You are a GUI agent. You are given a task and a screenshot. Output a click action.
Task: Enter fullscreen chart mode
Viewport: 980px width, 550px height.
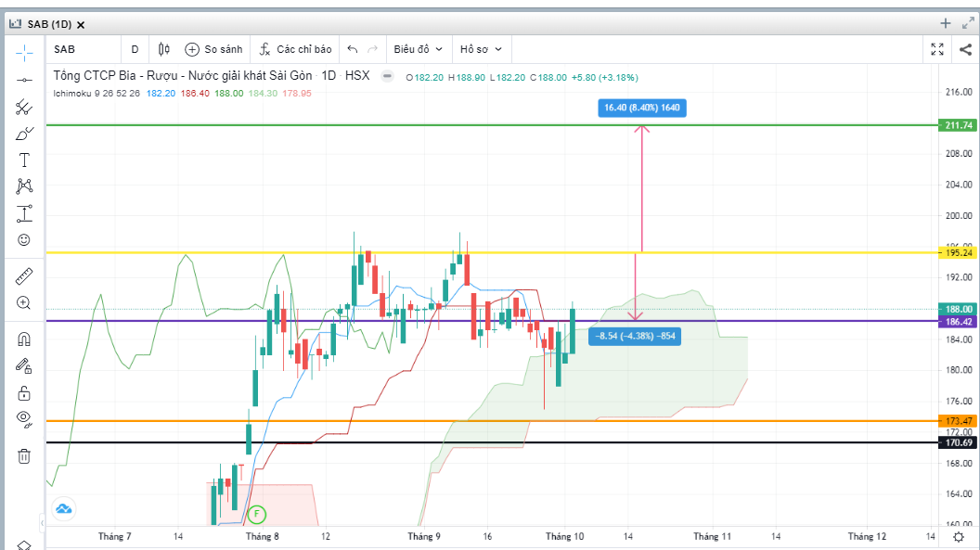click(x=937, y=49)
